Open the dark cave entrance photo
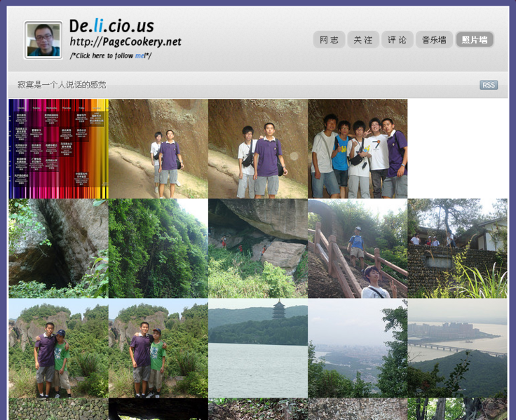The width and height of the screenshot is (516, 420). point(58,249)
